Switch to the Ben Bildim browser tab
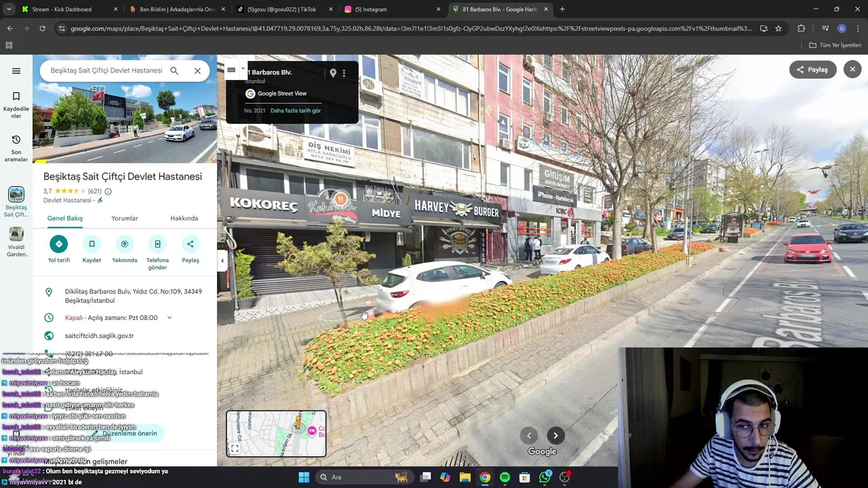This screenshot has height=488, width=868. (x=176, y=9)
